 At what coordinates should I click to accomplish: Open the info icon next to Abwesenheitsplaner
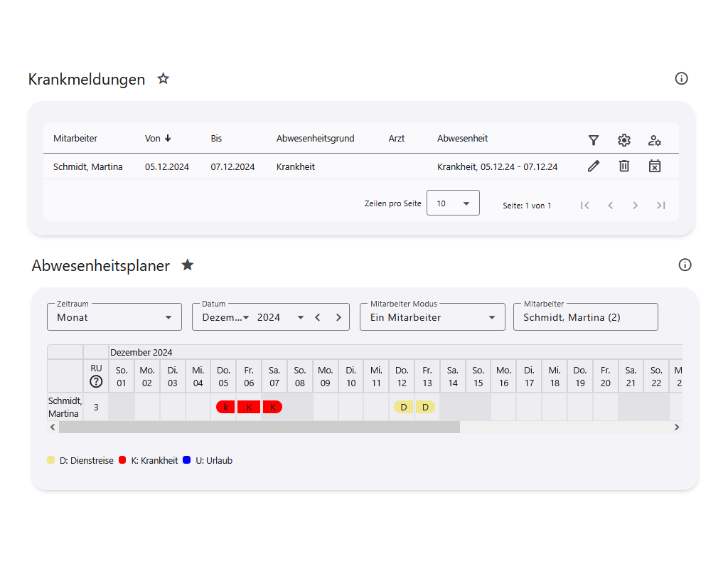tap(685, 265)
